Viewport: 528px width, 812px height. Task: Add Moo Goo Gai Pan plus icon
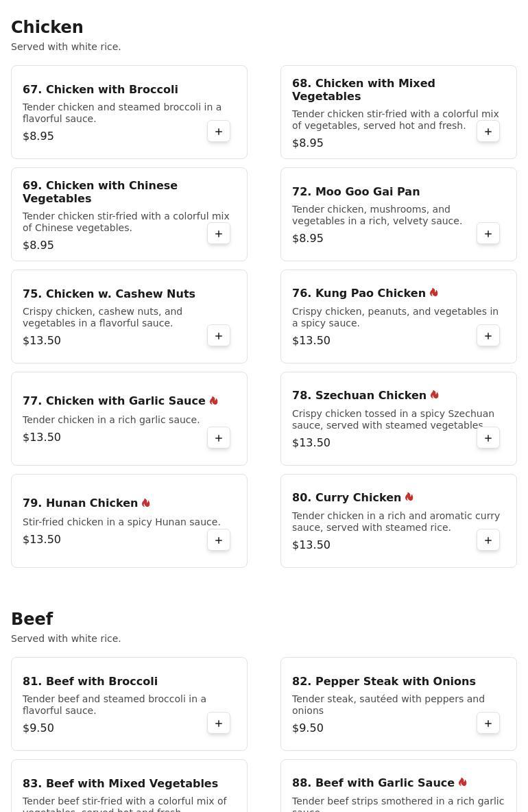[488, 234]
